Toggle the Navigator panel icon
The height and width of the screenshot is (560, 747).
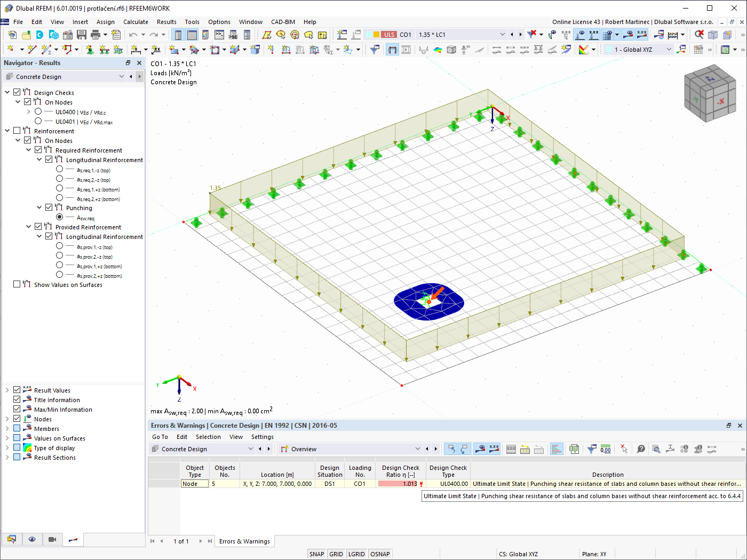pyautogui.click(x=178, y=35)
